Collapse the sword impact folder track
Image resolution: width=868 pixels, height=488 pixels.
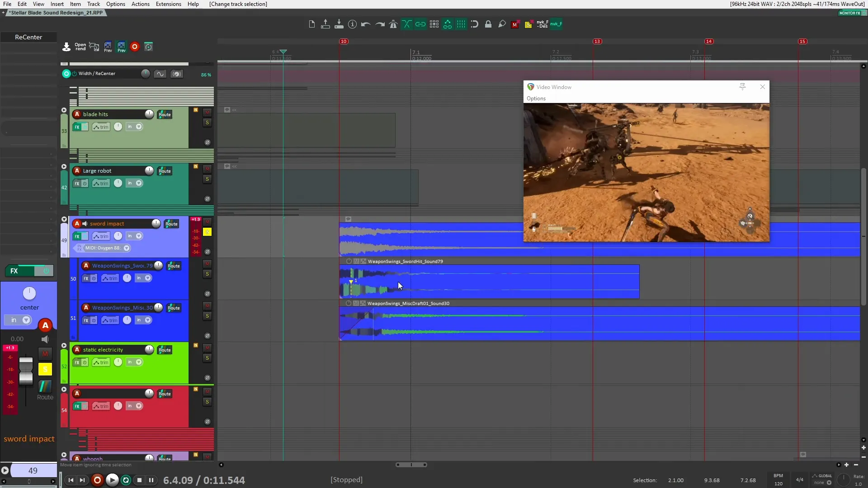64,220
